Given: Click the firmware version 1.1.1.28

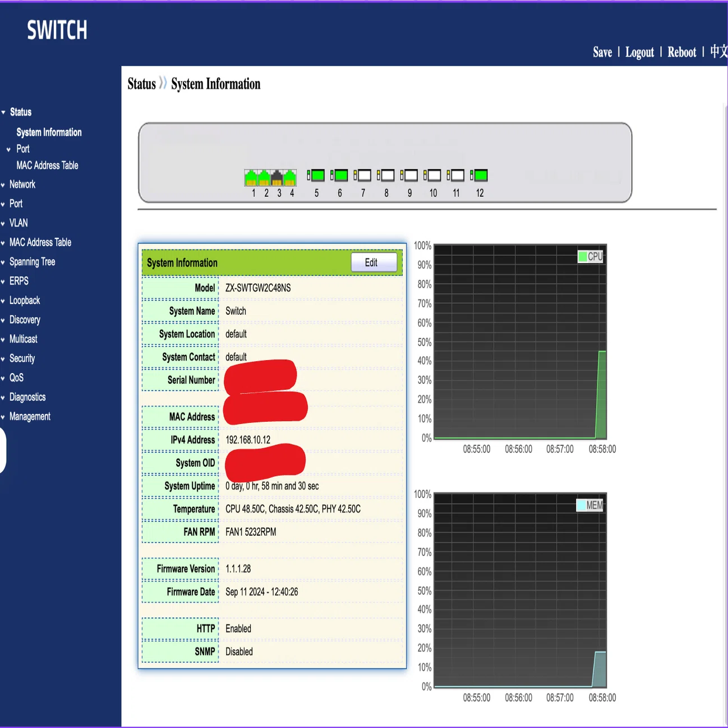Looking at the screenshot, I should (x=238, y=569).
